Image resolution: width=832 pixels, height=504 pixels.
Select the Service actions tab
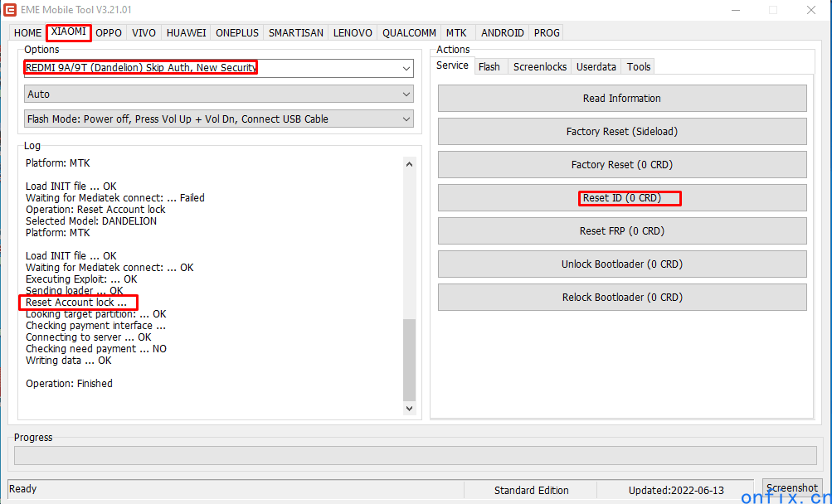click(x=452, y=65)
